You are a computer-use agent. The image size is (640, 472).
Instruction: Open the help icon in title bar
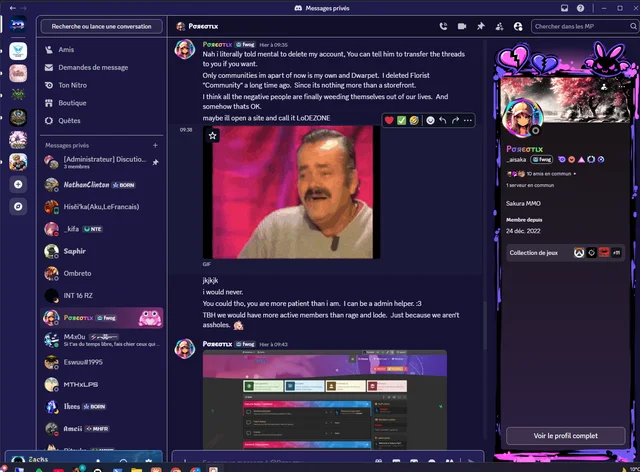[580, 8]
